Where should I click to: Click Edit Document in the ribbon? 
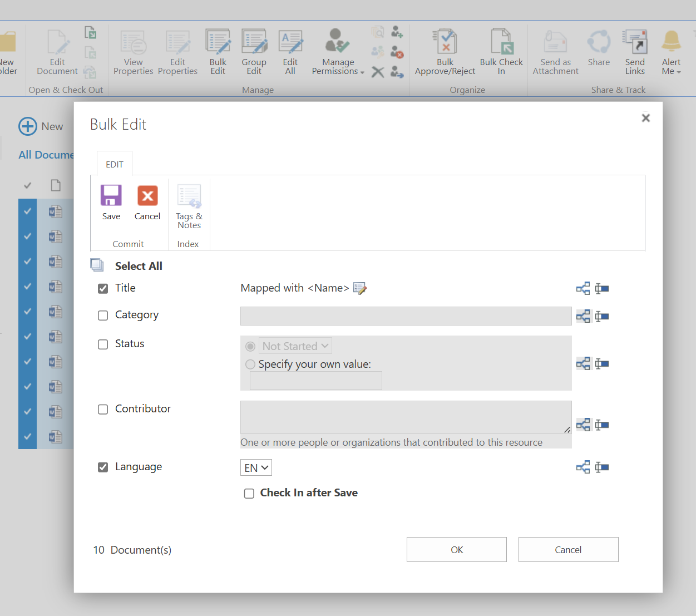tap(57, 52)
